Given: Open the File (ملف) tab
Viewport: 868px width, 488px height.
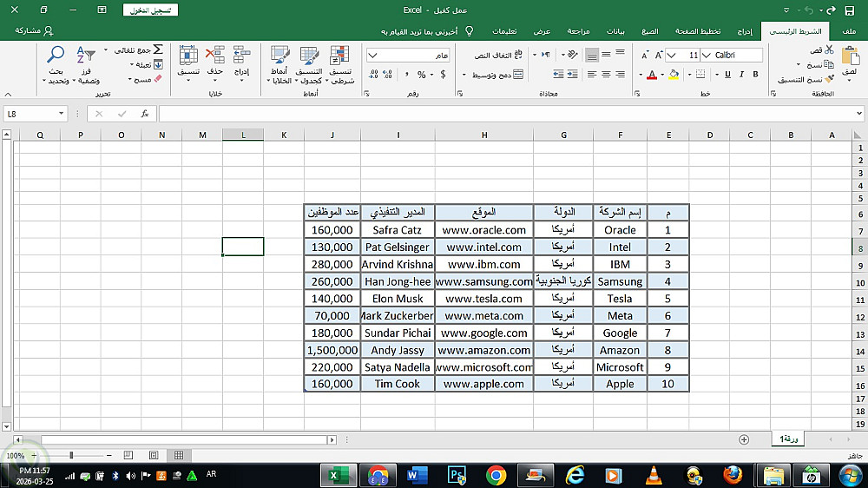Looking at the screenshot, I should (849, 31).
